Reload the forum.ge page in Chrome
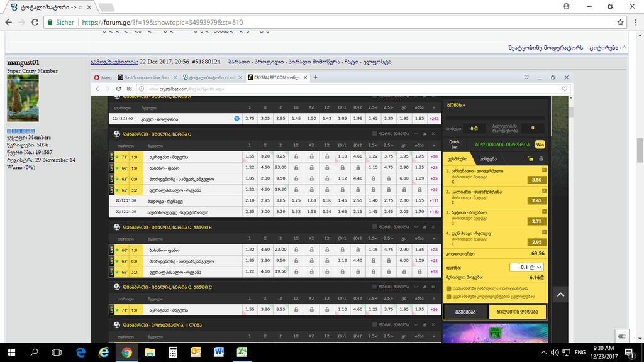The height and width of the screenshot is (362, 644). click(35, 22)
